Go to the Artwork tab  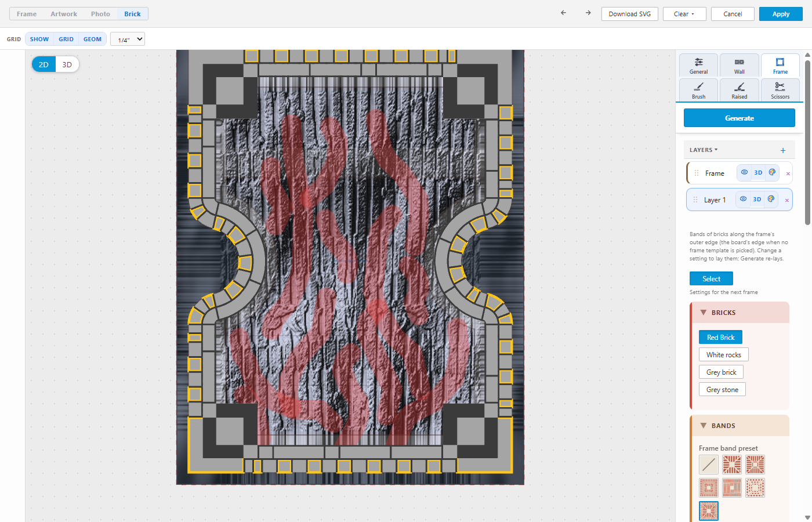point(64,14)
